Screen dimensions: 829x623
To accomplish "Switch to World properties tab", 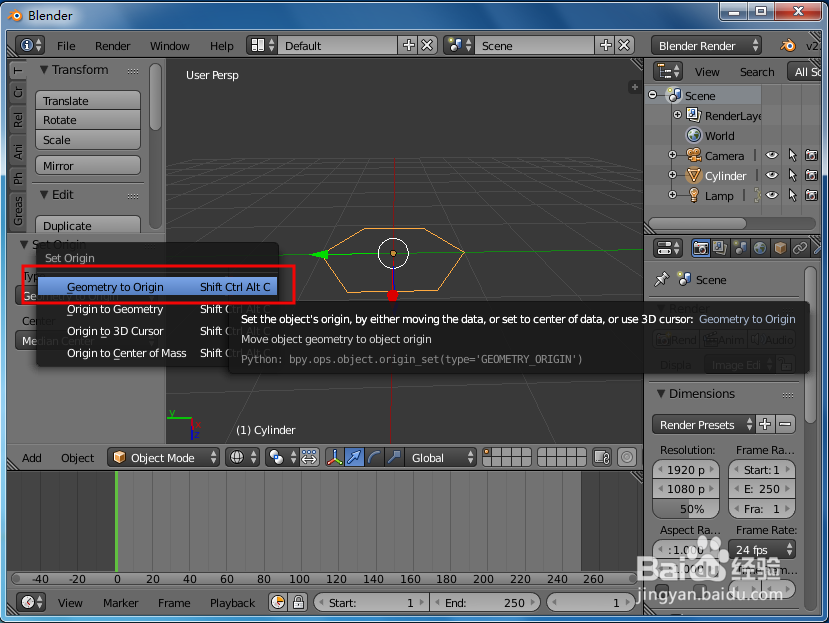I will coord(760,248).
